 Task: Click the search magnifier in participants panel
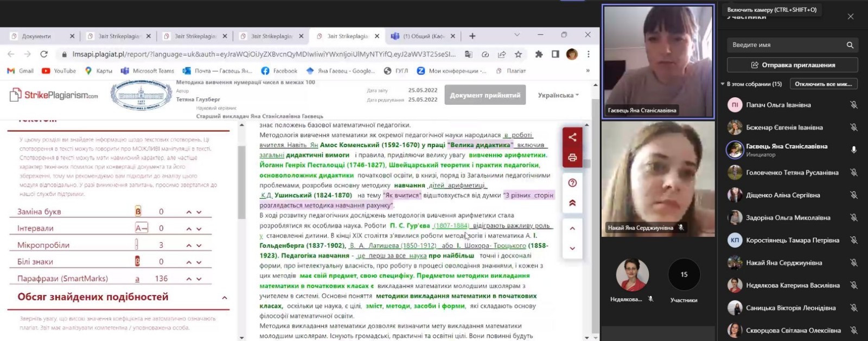point(850,45)
